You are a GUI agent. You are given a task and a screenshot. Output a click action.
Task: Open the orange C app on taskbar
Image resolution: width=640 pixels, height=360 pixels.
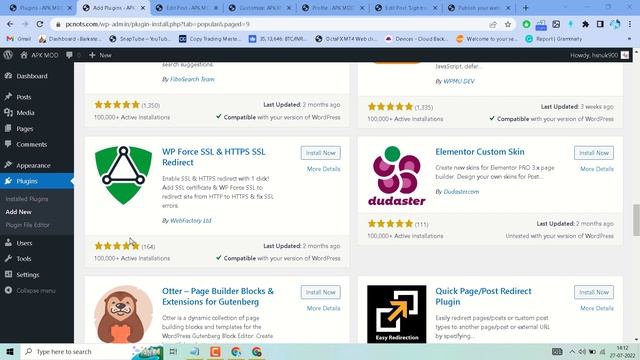point(215,351)
